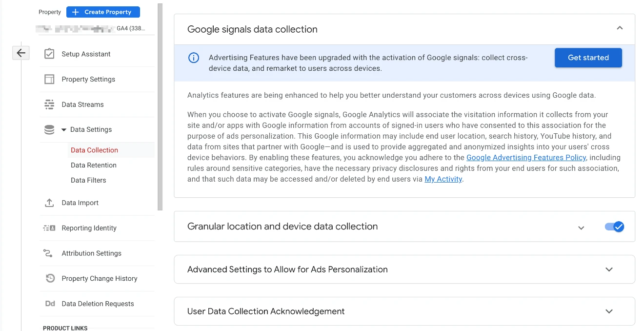Expand User Data Collection Acknowledgement chevron
644x331 pixels.
(609, 311)
